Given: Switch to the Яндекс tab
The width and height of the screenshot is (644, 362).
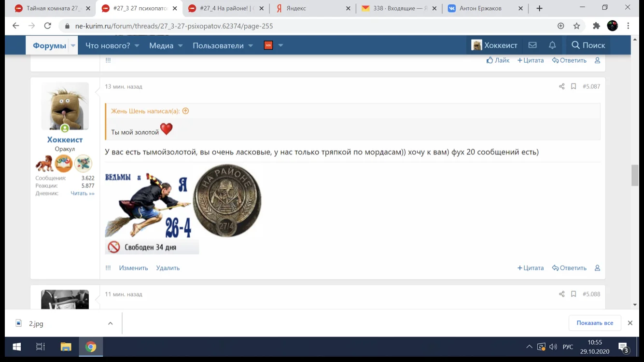Looking at the screenshot, I should (312, 8).
